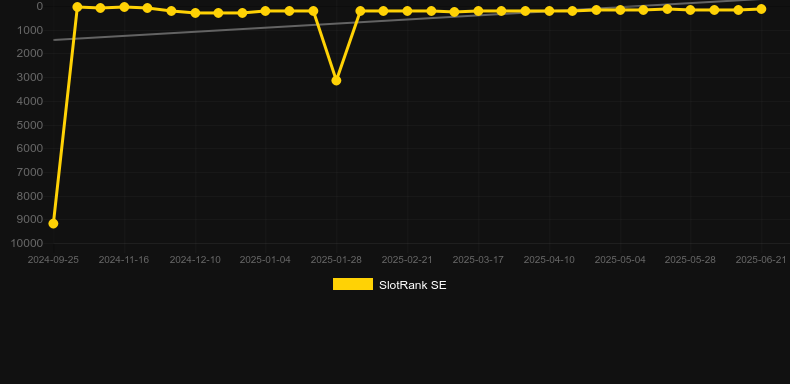Select the lowest data point near 9000
The height and width of the screenshot is (384, 790).
pos(53,223)
